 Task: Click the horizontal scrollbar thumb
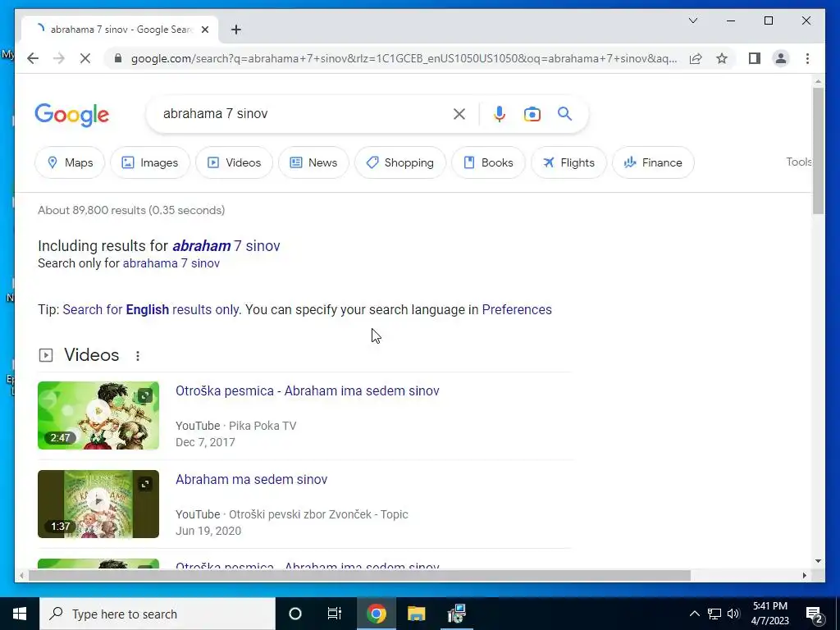(x=359, y=575)
